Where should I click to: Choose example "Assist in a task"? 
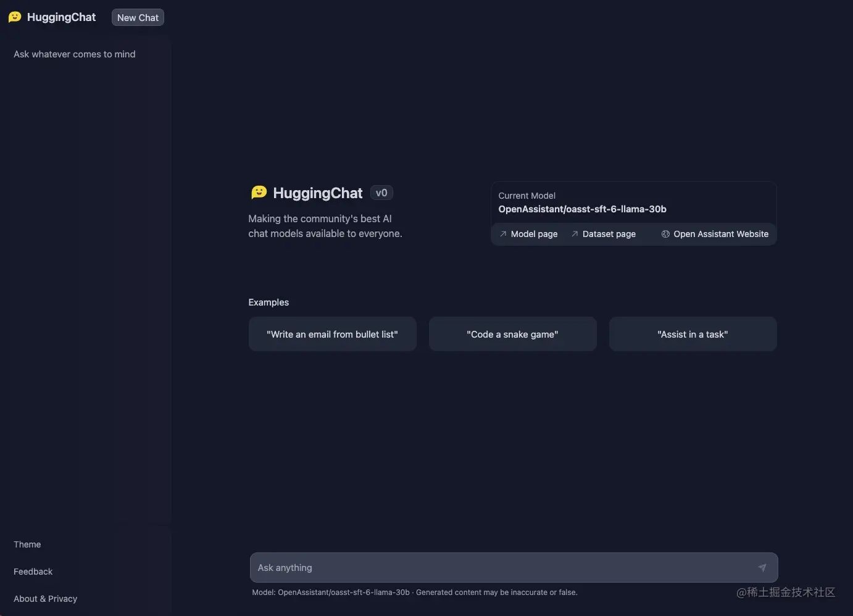[x=693, y=334]
